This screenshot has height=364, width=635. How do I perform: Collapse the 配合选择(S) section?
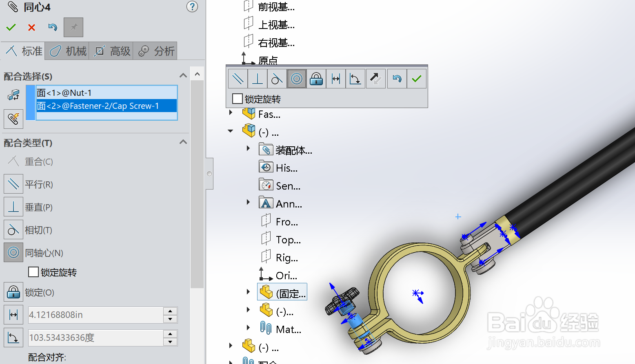point(183,75)
